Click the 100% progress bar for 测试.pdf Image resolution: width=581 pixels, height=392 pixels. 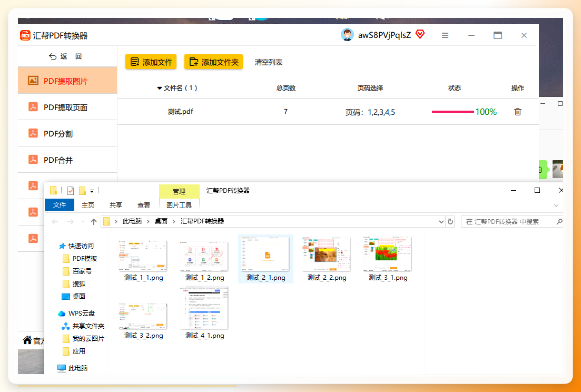453,112
